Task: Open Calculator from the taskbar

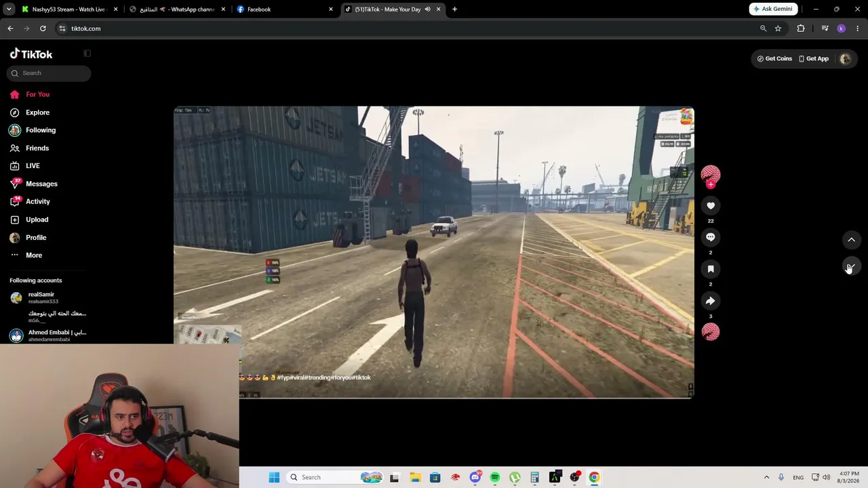Action: click(x=534, y=477)
